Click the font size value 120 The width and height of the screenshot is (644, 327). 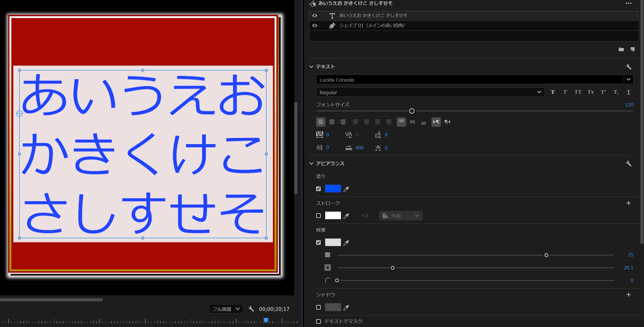(x=629, y=105)
